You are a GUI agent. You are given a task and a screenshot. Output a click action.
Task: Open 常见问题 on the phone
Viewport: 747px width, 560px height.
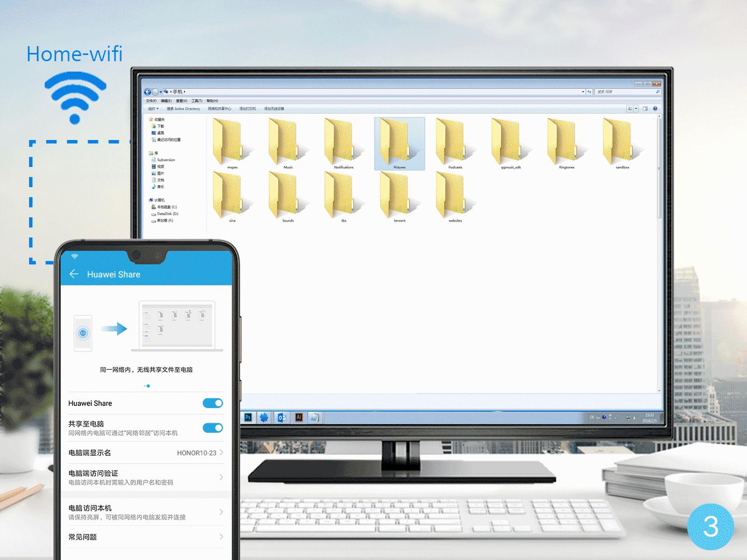[x=146, y=537]
